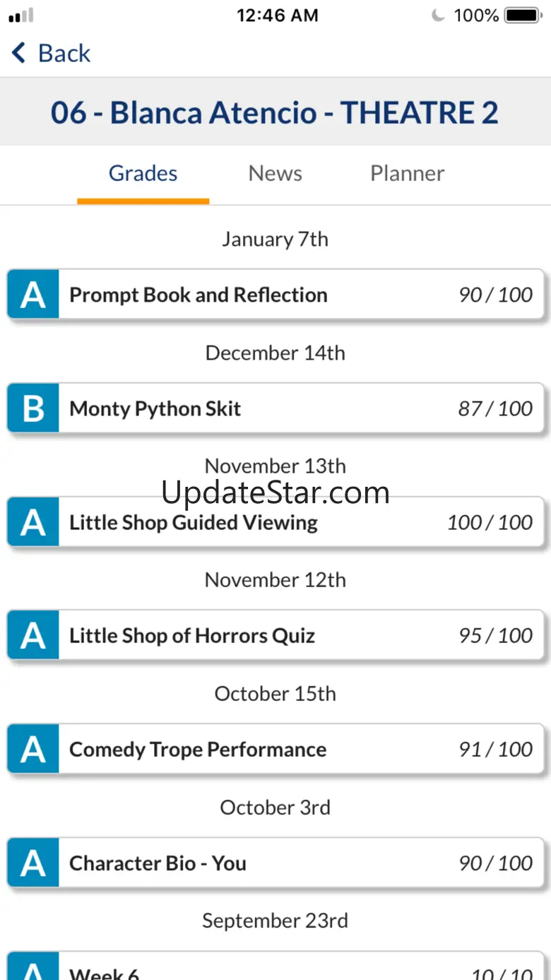View the 90 / 100 score for Character Bio
This screenshot has height=980, width=551.
(495, 863)
